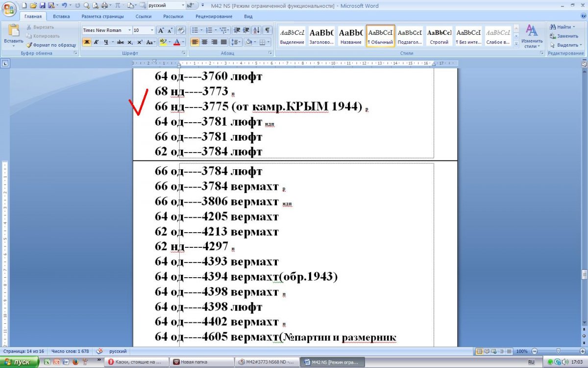The image size is (588, 368).
Task: Align text to the right
Action: coord(214,42)
